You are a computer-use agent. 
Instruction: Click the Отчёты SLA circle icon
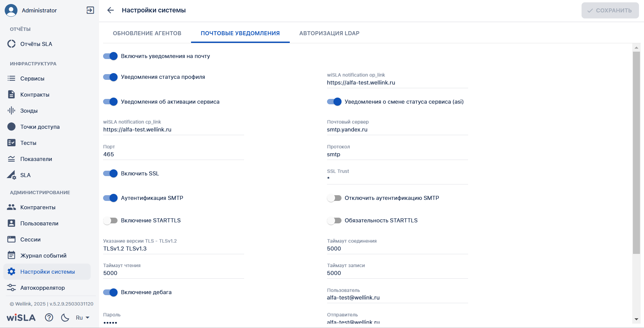(11, 44)
